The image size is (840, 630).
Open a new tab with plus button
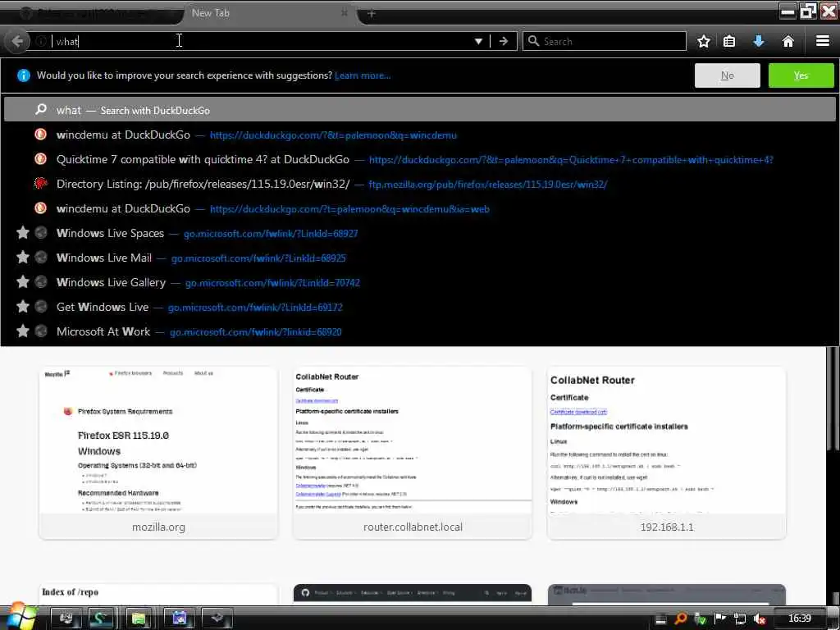click(372, 13)
